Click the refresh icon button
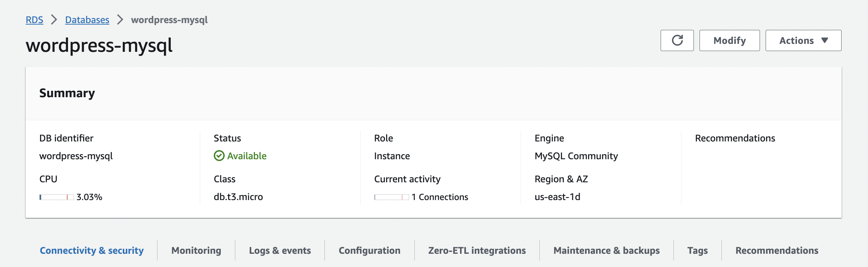The height and width of the screenshot is (267, 868). click(677, 40)
